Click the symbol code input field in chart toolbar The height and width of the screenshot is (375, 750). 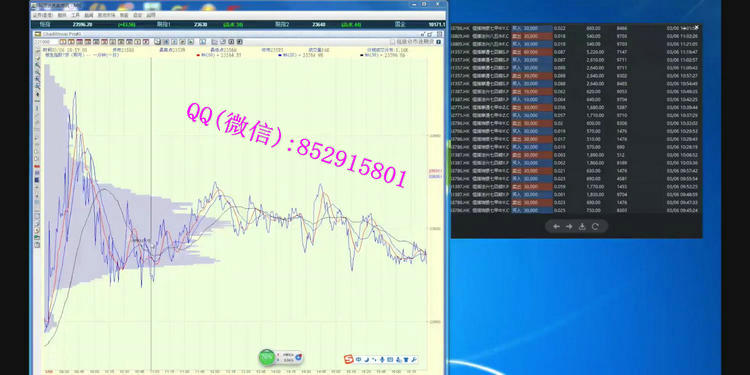[x=46, y=42]
